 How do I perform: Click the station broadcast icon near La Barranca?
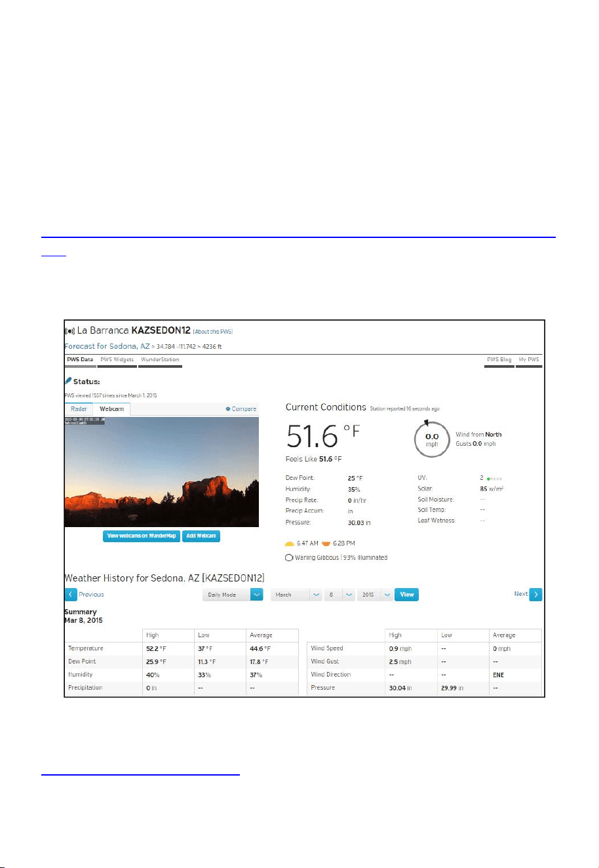pyautogui.click(x=69, y=332)
